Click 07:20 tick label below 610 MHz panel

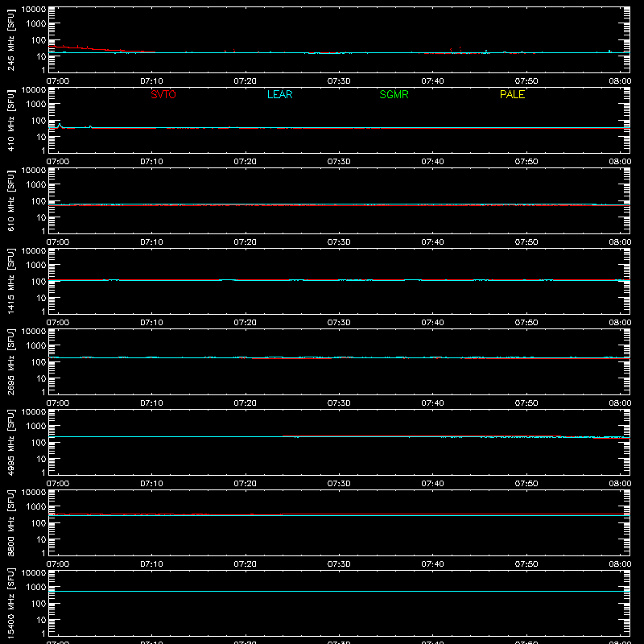point(246,242)
